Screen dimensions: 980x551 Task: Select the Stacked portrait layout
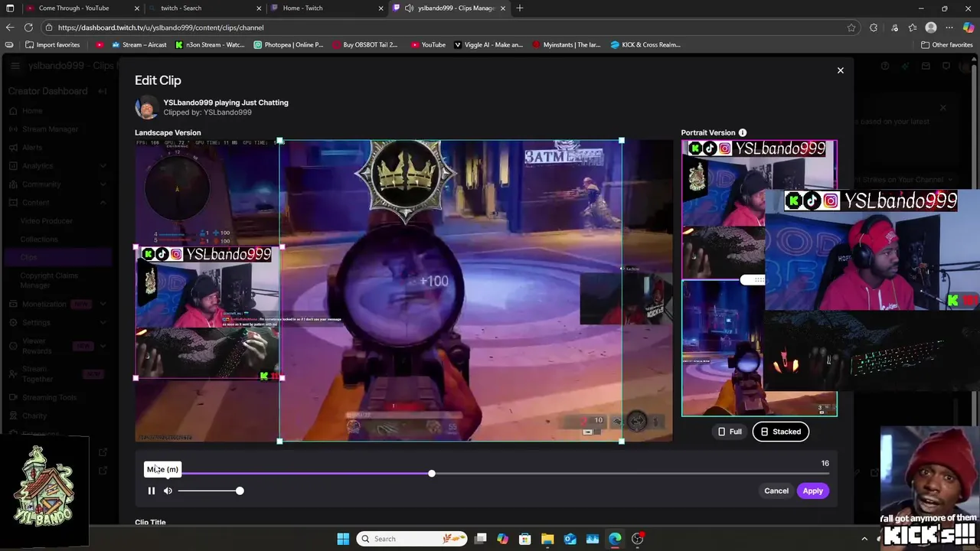pyautogui.click(x=781, y=432)
